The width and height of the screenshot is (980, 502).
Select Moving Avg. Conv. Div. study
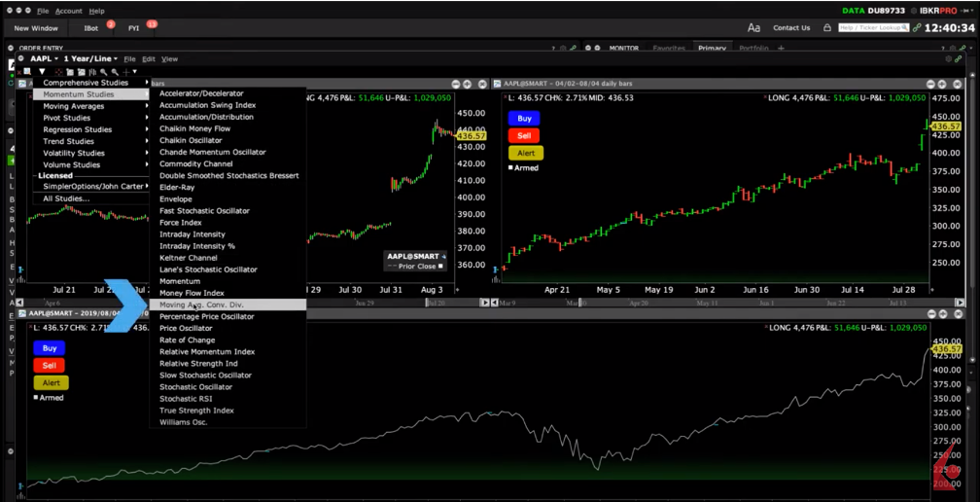(200, 305)
